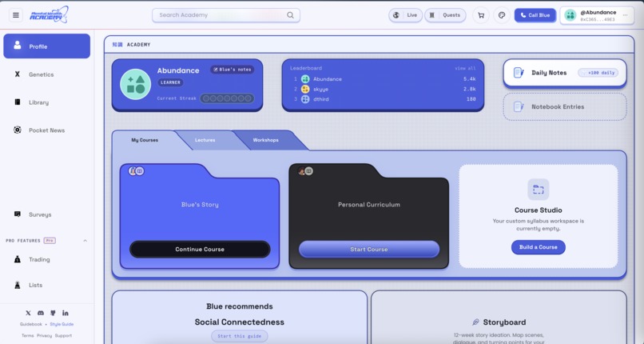This screenshot has width=644, height=344.
Task: Open Blue's notes badge
Action: click(x=233, y=70)
